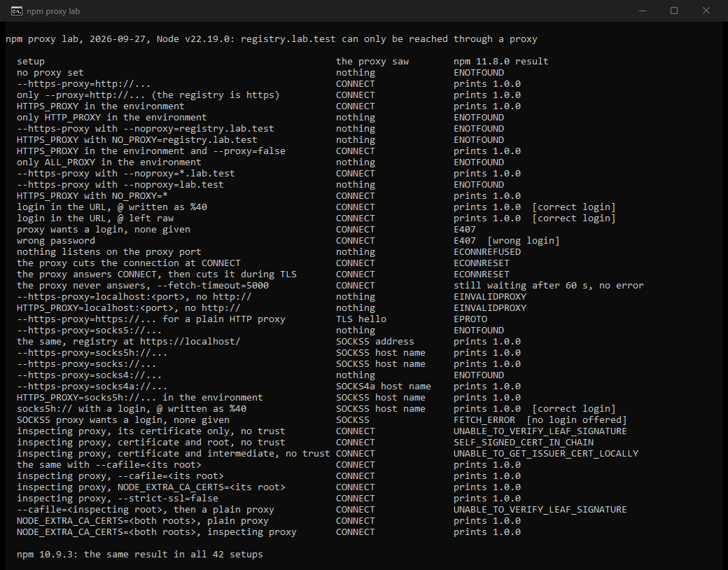Click the header line mentioning Node v22.19.0
The width and height of the screenshot is (728, 570).
[272, 39]
